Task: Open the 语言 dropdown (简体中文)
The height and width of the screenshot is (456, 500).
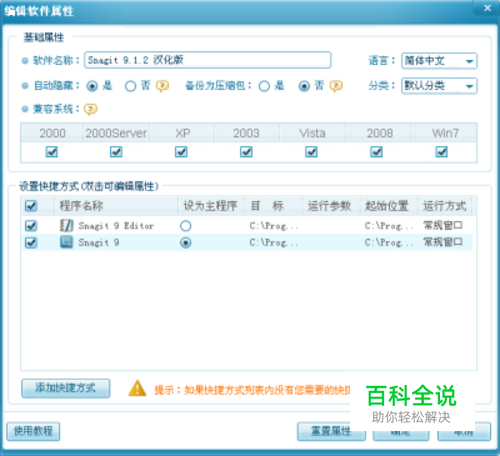Action: [439, 61]
